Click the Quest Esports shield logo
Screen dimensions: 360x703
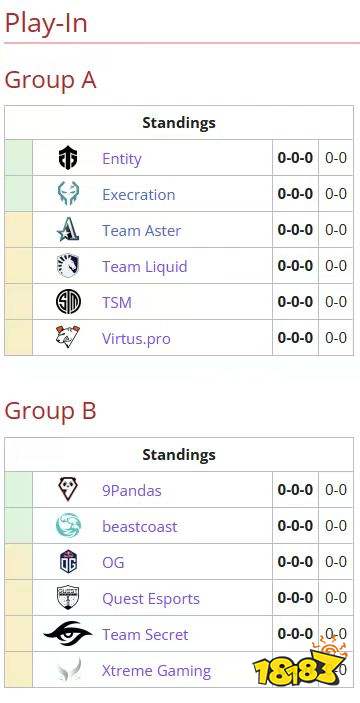[x=68, y=598]
